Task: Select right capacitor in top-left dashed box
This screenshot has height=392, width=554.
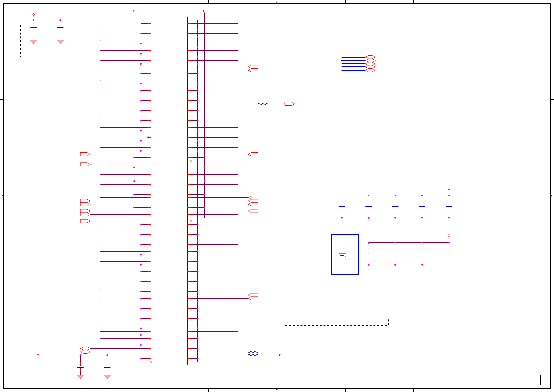Action: point(60,28)
